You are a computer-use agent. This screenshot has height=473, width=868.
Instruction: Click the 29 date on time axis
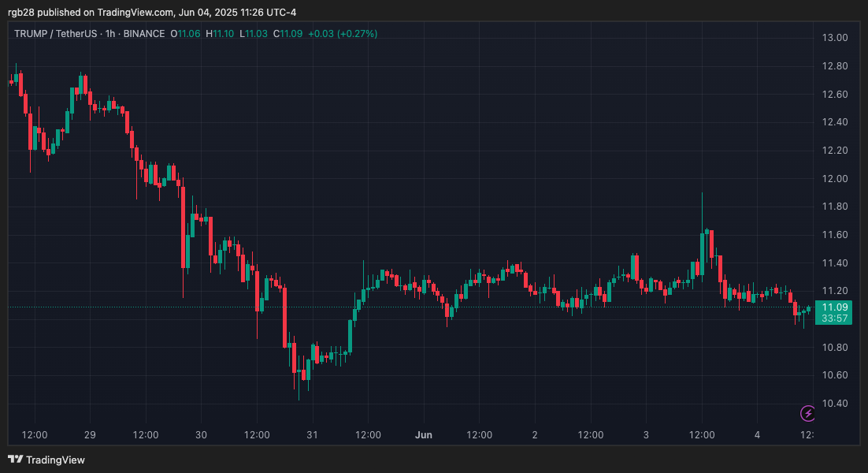coord(90,434)
